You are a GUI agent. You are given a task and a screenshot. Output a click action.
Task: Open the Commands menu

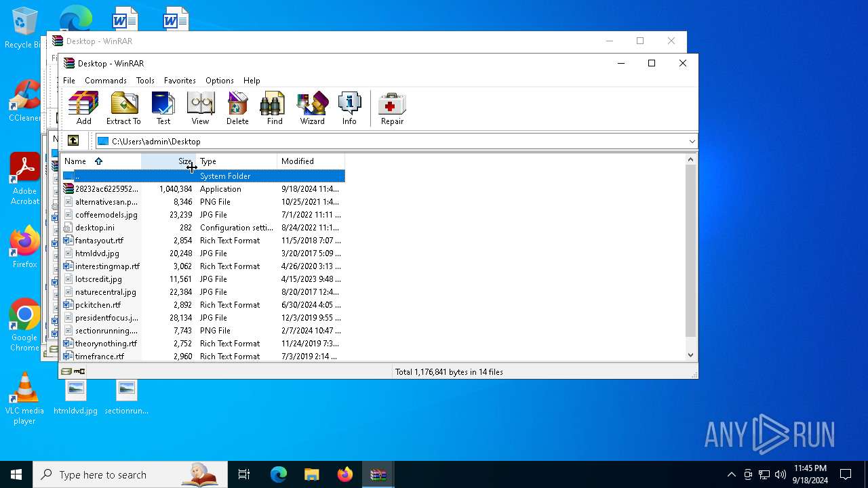click(x=106, y=80)
